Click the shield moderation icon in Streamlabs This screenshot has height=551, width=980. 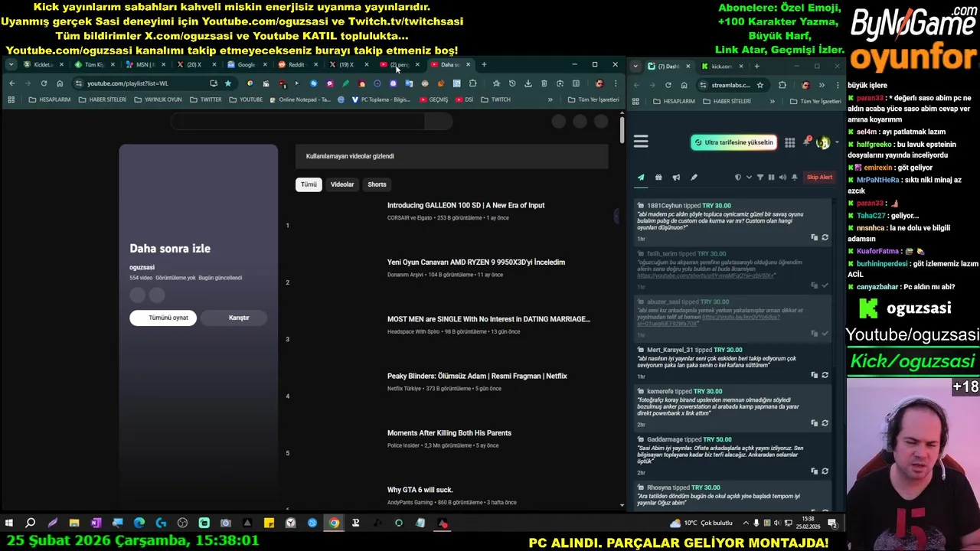(738, 178)
